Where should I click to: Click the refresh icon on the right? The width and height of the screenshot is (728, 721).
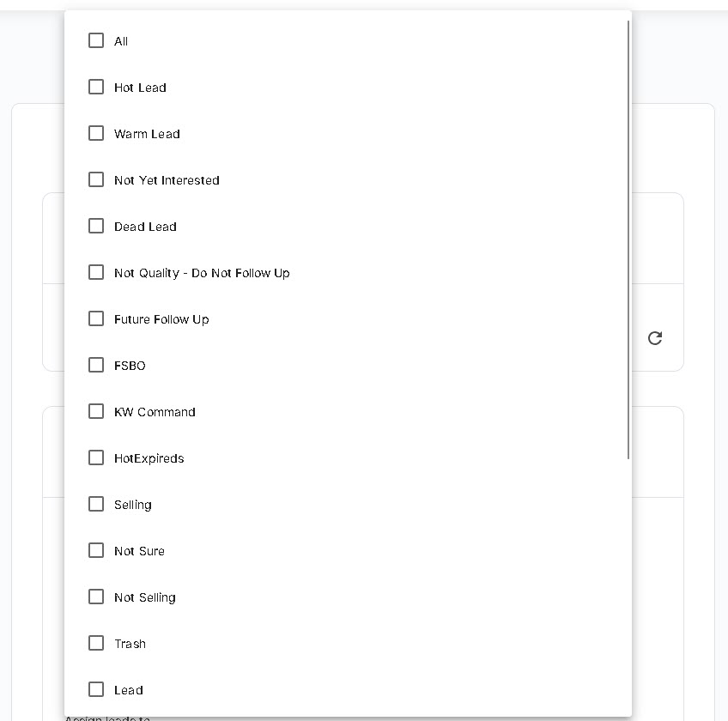click(655, 338)
